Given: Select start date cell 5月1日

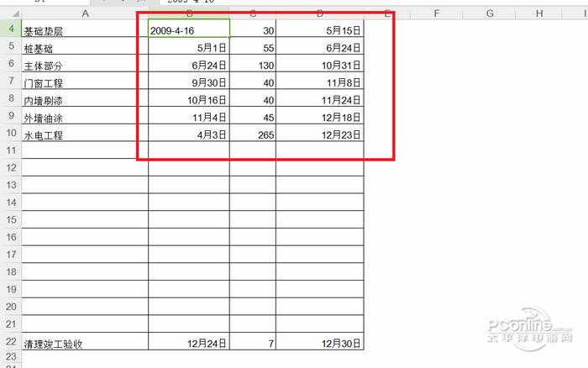Looking at the screenshot, I should 189,45.
